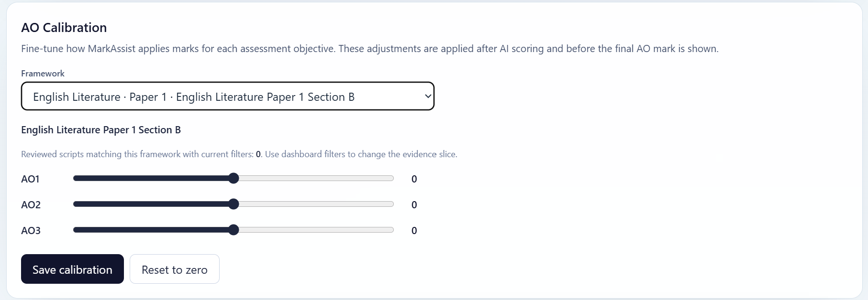Click the AO Calibration page heading

click(63, 27)
